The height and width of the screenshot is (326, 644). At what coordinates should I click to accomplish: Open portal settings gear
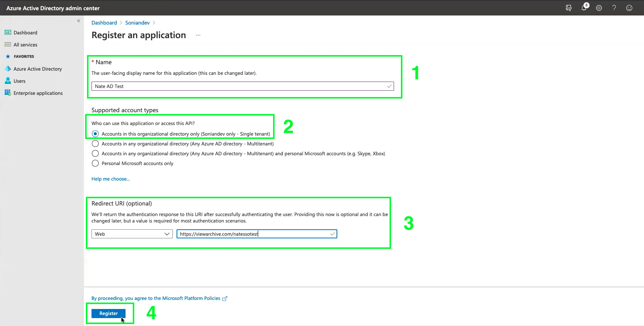(x=599, y=8)
